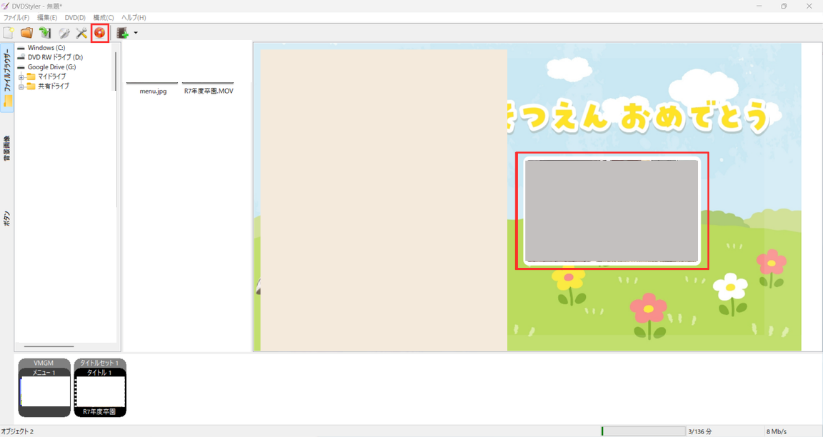Open dropdown arrow next to Add file
This screenshot has width=823, height=438.
(x=135, y=33)
